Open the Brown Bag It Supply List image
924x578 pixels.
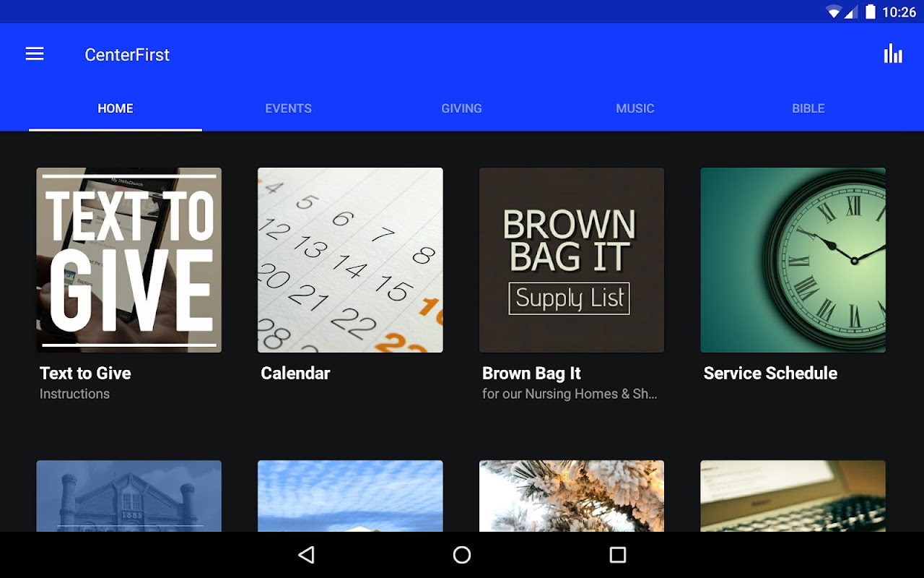coord(572,260)
